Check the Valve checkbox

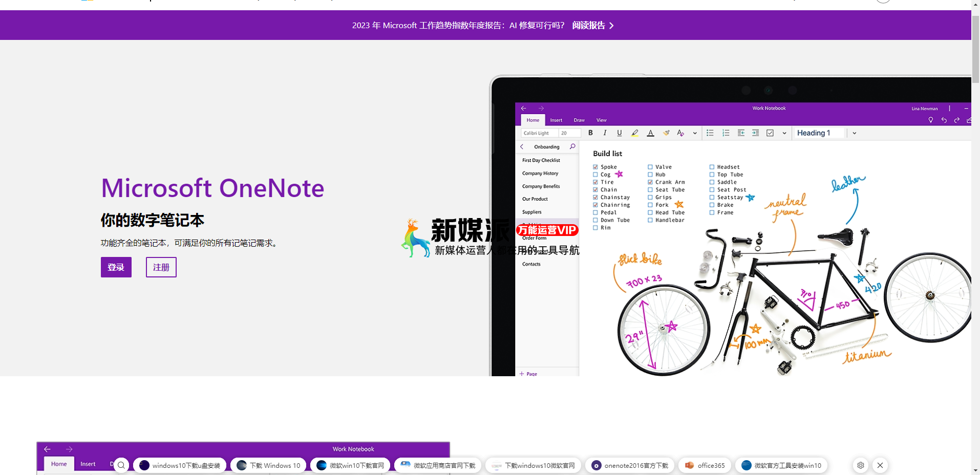point(650,167)
